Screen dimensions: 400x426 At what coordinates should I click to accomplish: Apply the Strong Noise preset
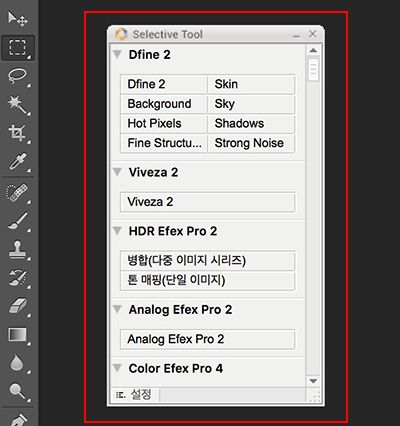pyautogui.click(x=251, y=143)
